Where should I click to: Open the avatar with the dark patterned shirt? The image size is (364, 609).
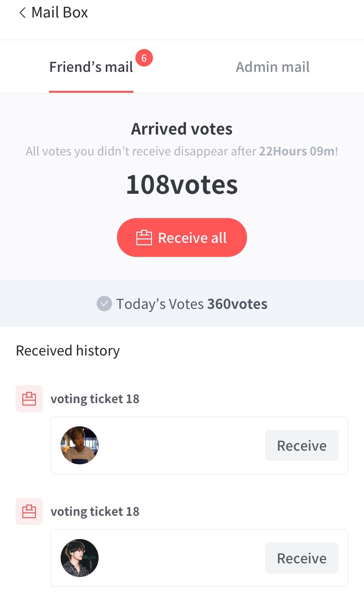[80, 558]
